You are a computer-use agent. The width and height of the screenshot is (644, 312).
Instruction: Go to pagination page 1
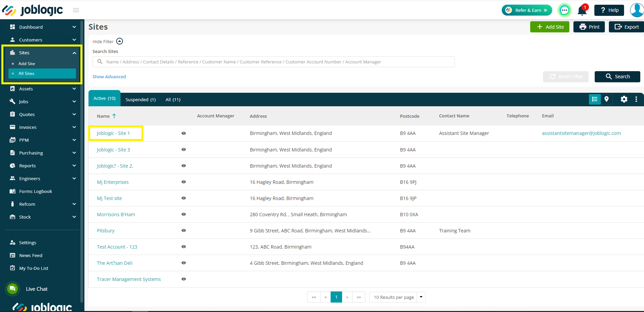336,297
